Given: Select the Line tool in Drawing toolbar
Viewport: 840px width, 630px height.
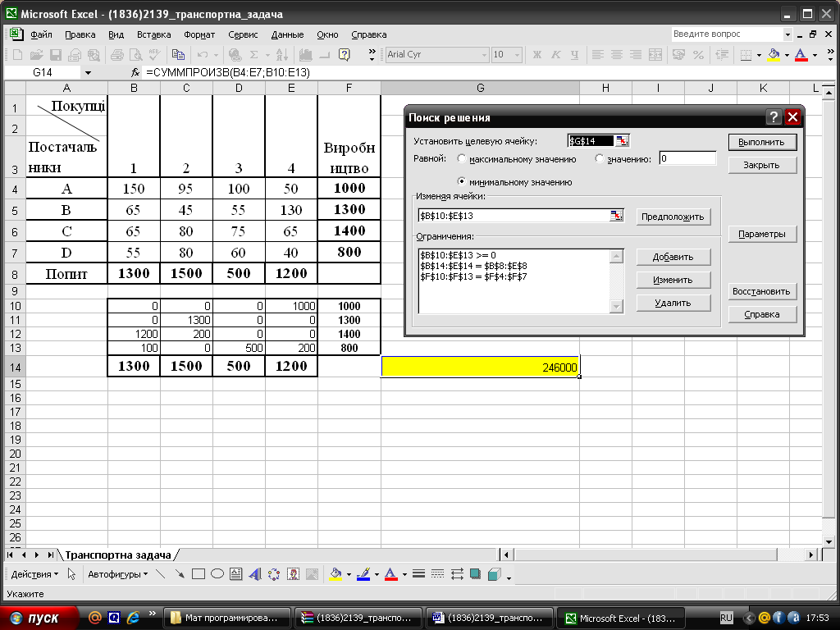Looking at the screenshot, I should tap(161, 574).
